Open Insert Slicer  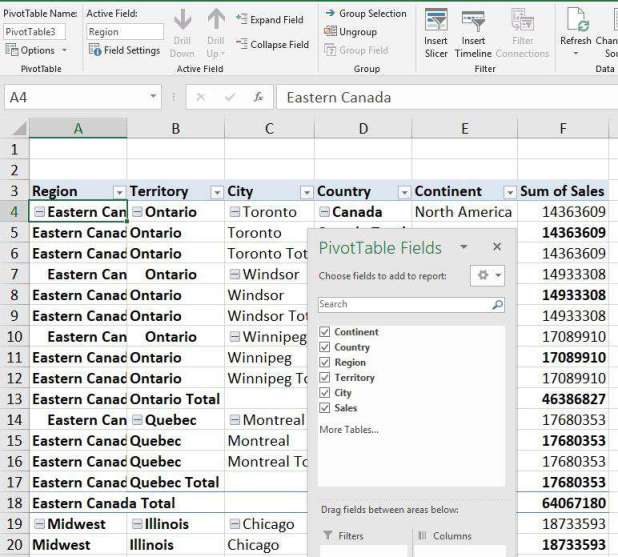click(436, 34)
